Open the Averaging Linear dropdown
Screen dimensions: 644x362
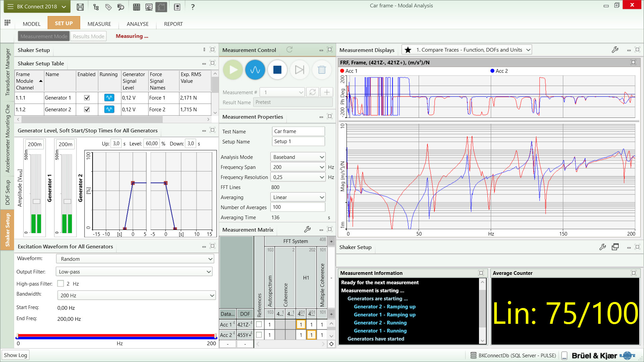298,197
